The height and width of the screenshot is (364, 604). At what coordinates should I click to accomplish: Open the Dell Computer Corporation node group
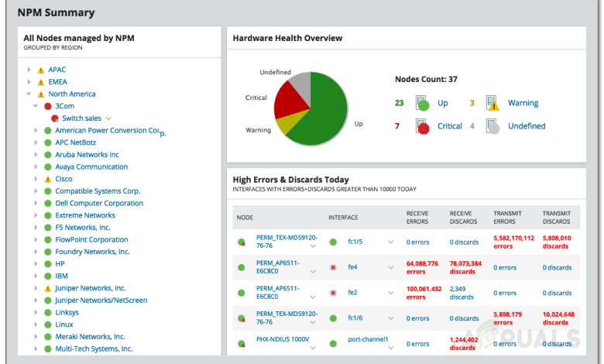click(99, 204)
